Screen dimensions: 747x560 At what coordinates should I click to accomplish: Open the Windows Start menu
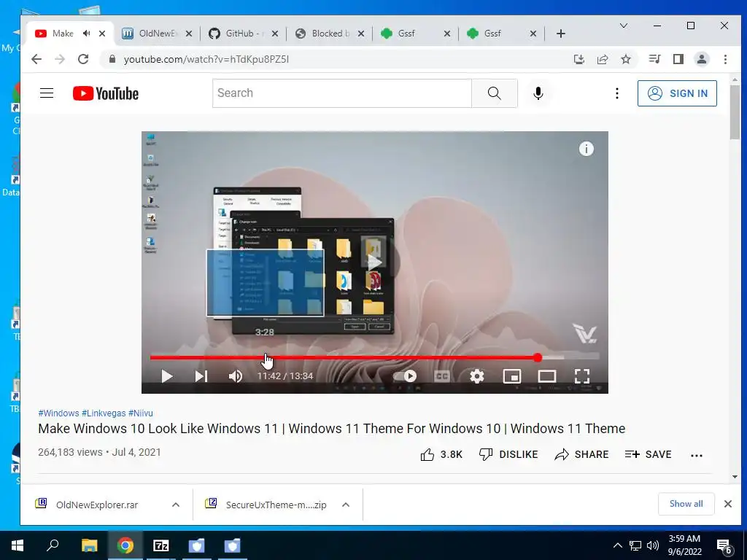tap(18, 545)
